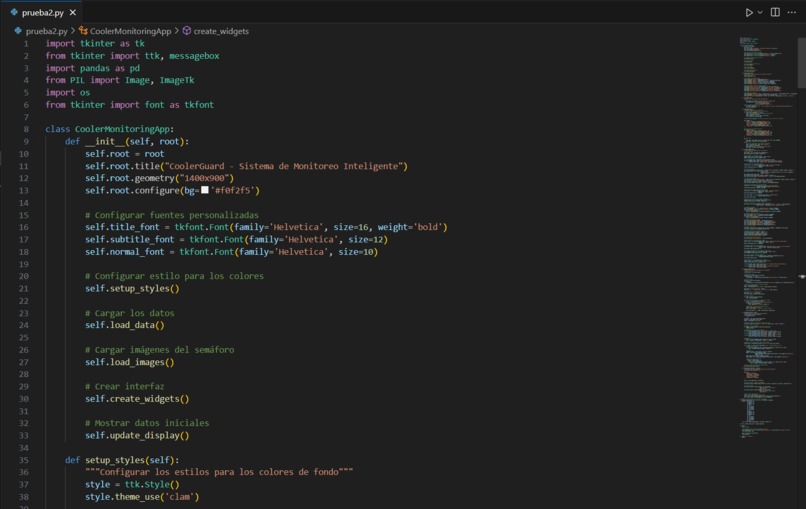Close the prueba2.py tab
The image size is (806, 509).
click(x=72, y=12)
